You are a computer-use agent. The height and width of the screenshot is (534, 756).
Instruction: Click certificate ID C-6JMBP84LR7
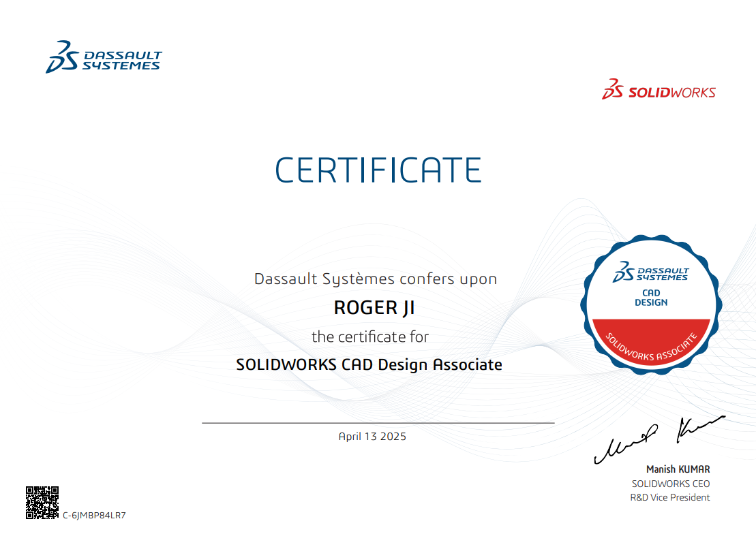coord(94,515)
